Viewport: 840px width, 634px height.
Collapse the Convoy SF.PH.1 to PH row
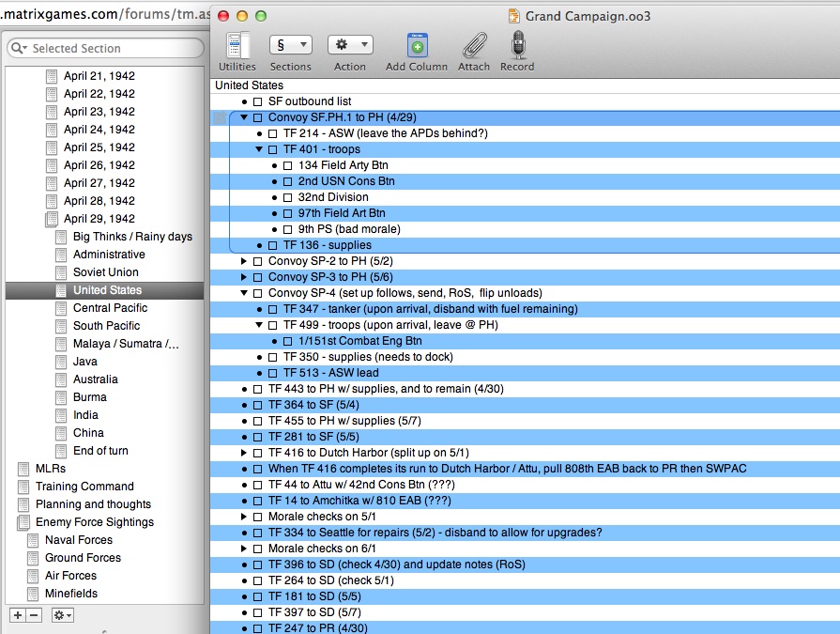(244, 117)
